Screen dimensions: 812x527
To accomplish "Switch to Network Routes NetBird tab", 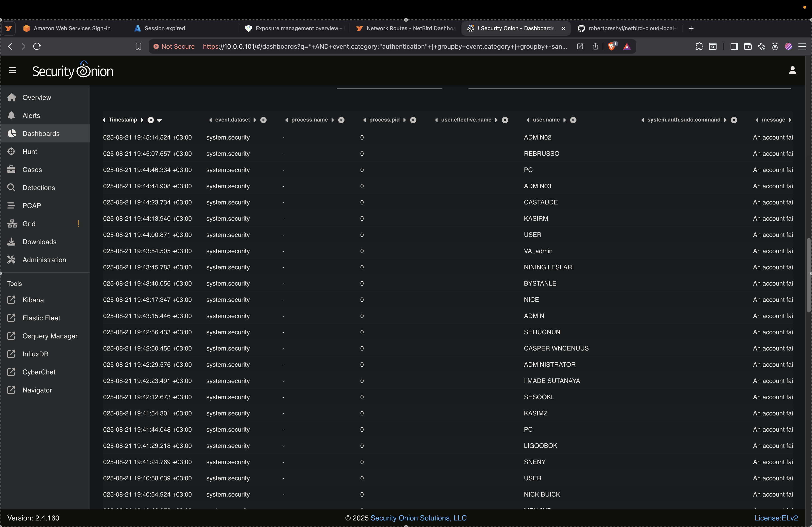I will coord(406,28).
